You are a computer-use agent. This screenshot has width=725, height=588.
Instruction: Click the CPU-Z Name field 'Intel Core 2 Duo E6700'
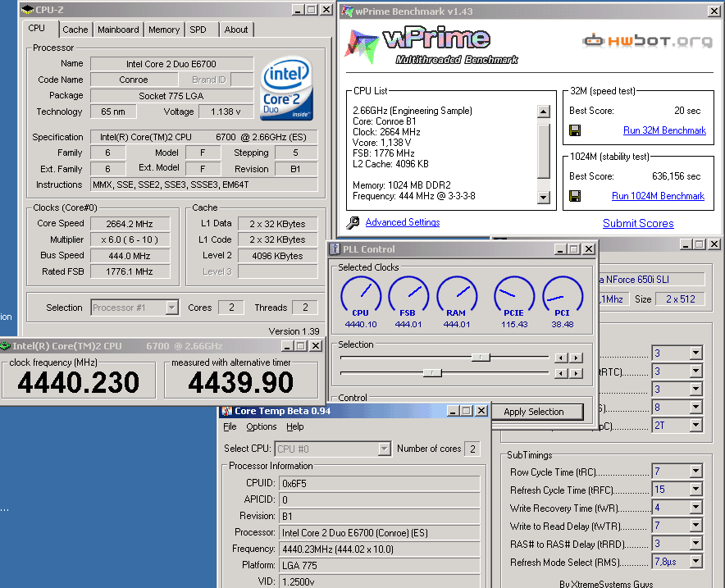(x=171, y=64)
